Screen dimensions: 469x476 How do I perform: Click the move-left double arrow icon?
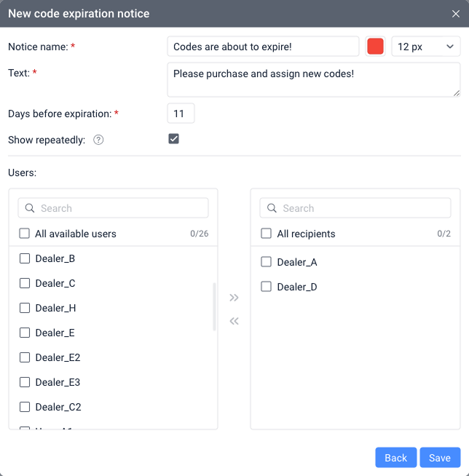point(234,321)
